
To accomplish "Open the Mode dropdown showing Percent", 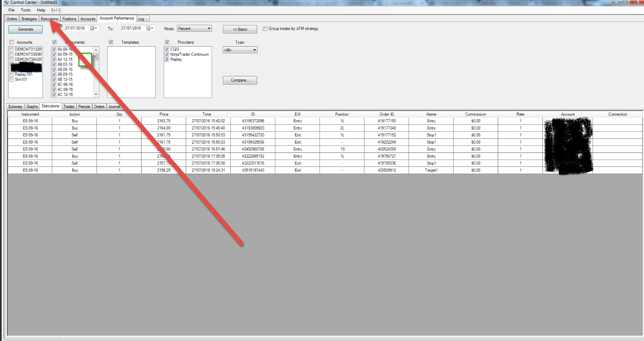I will click(x=194, y=28).
